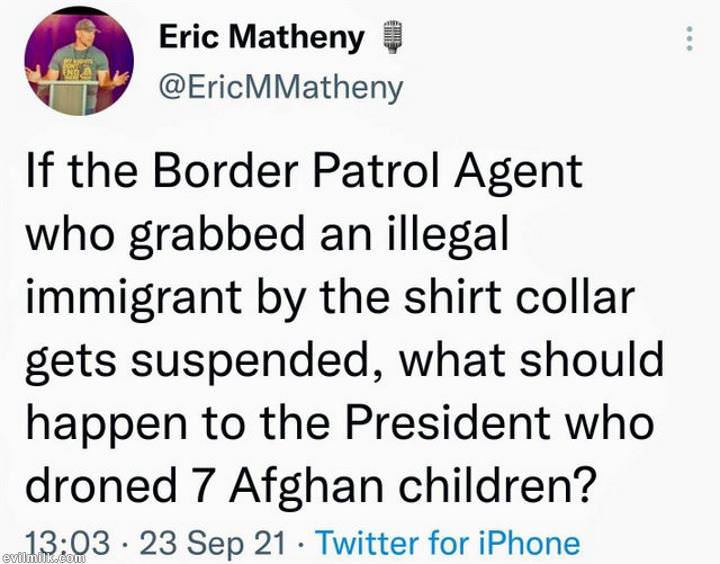Click the word 'droned' in the tweet

pos(101,484)
